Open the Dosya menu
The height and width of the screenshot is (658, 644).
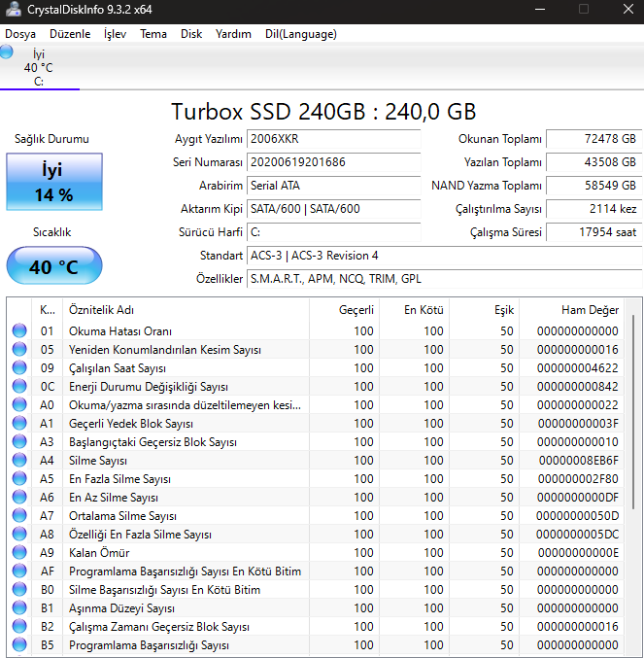click(20, 34)
